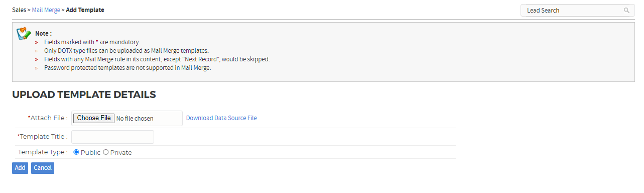
Task: Click the Choose File button
Action: pos(94,118)
